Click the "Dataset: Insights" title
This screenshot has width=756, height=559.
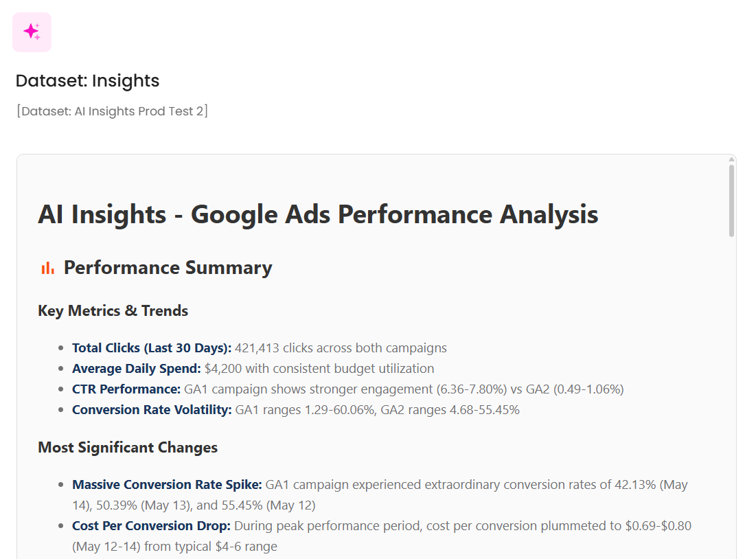coord(87,80)
